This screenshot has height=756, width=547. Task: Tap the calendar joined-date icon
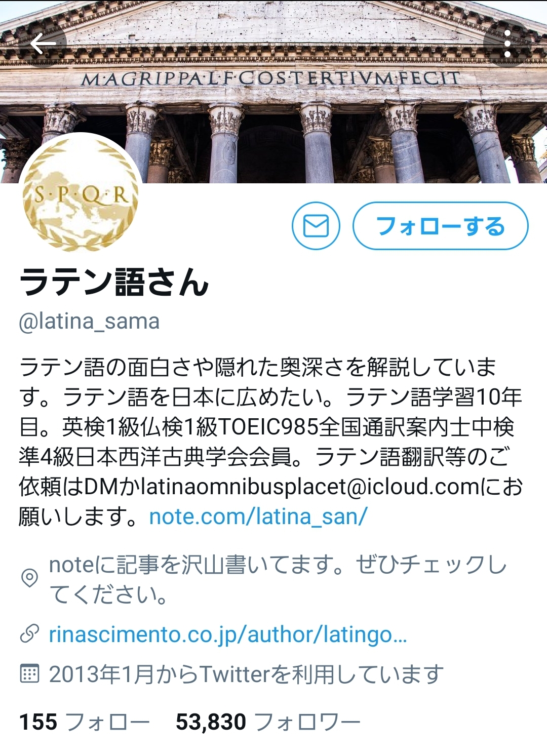point(29,674)
